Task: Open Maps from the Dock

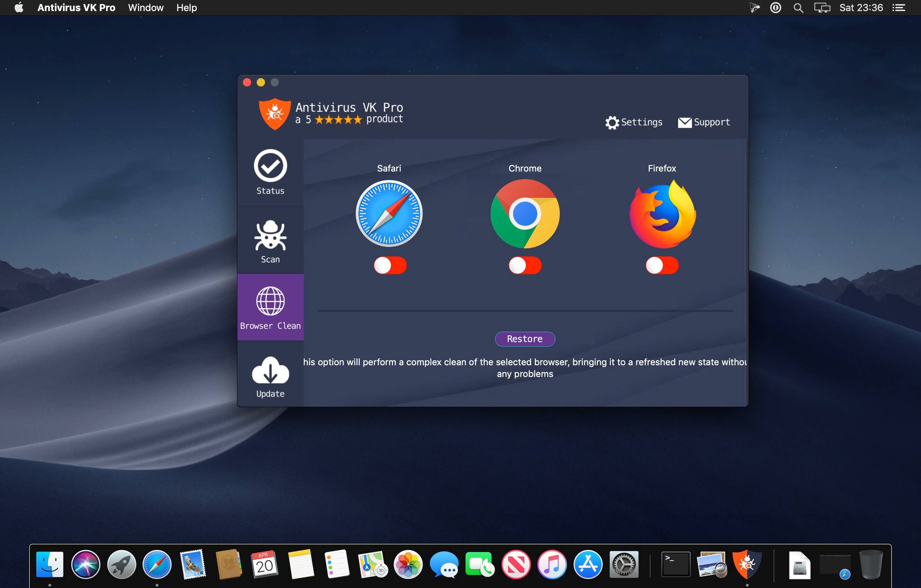Action: pyautogui.click(x=373, y=564)
